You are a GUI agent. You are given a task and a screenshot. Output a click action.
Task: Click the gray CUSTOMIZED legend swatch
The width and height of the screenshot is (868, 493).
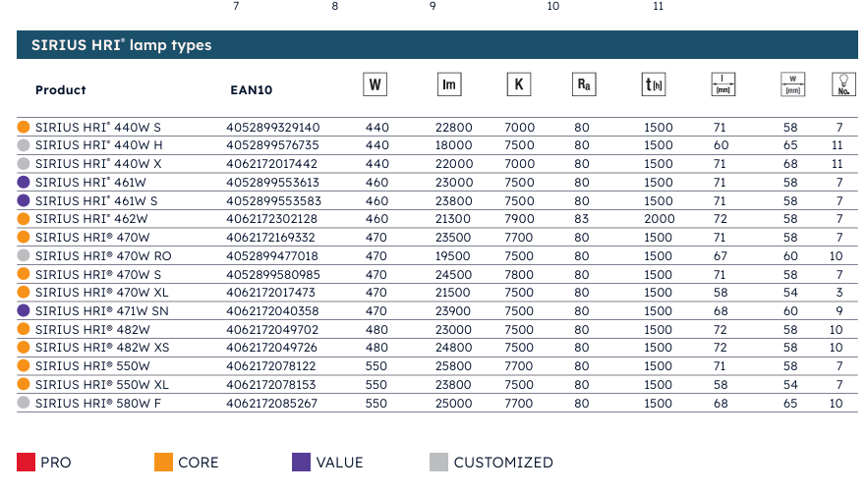(438, 462)
